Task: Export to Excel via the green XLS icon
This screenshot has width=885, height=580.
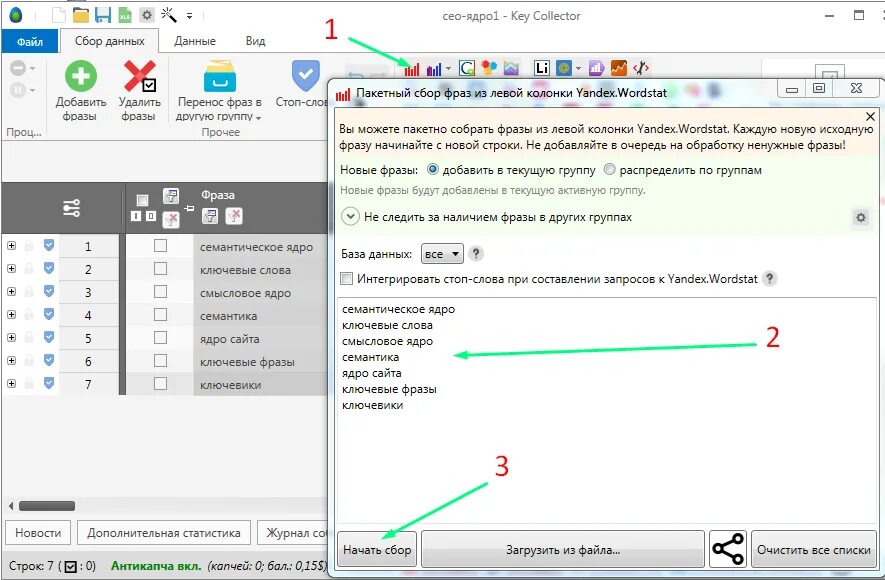Action: 125,15
